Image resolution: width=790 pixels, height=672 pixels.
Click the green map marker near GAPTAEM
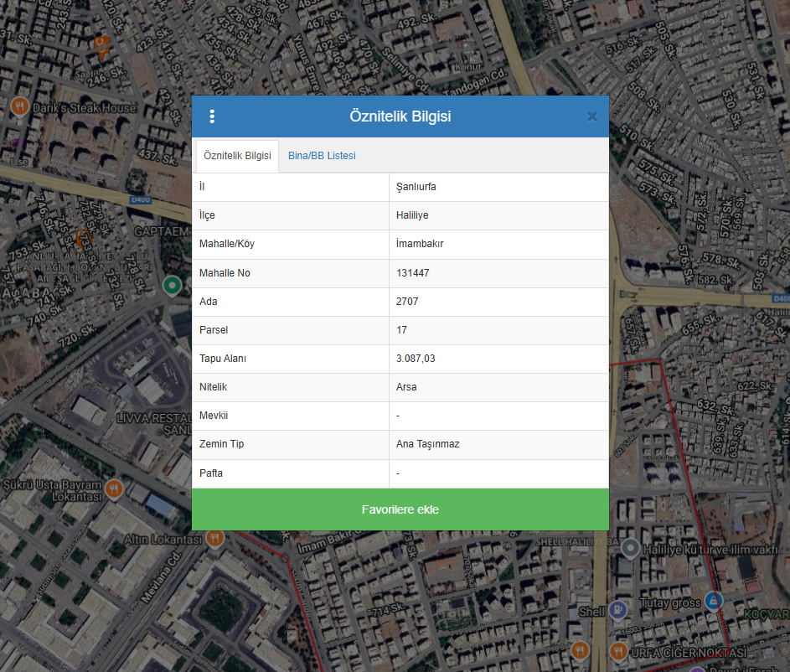click(x=173, y=286)
